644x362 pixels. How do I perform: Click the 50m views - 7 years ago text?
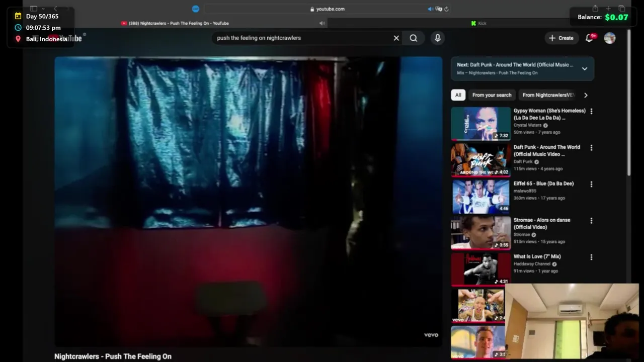[x=537, y=132]
